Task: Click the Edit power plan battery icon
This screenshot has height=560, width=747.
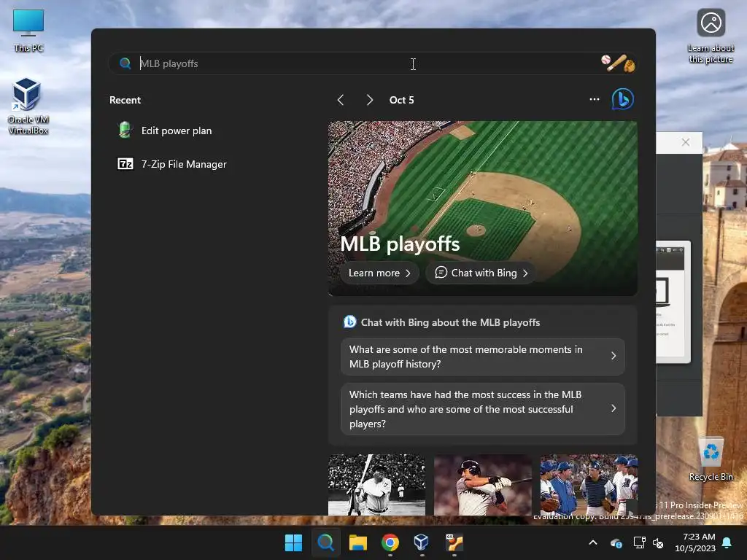Action: 125,130
